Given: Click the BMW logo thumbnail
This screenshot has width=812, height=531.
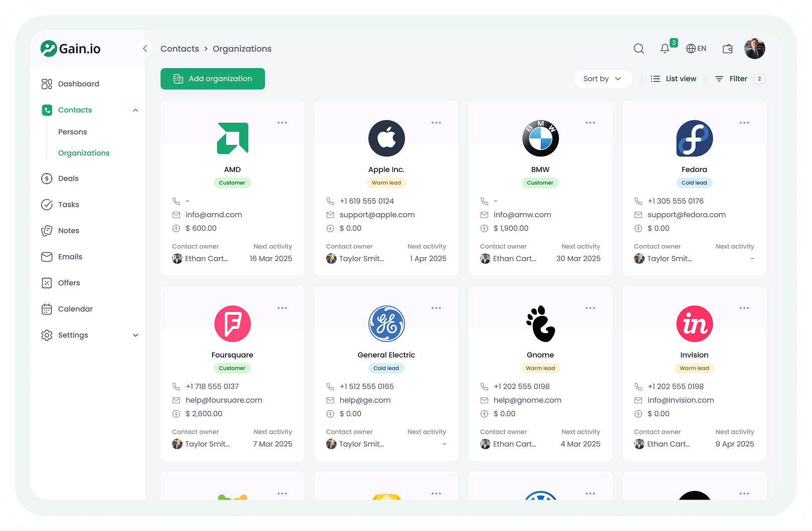Looking at the screenshot, I should pos(540,138).
